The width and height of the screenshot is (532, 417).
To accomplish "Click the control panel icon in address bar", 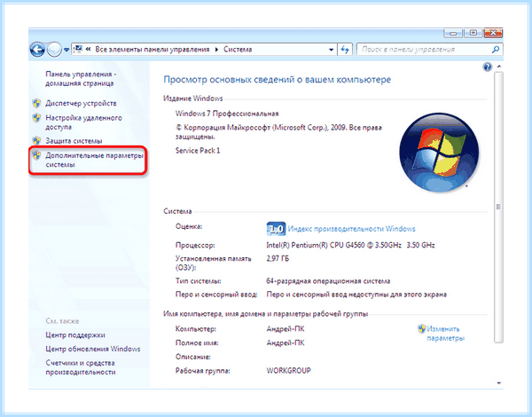I will click(x=78, y=49).
